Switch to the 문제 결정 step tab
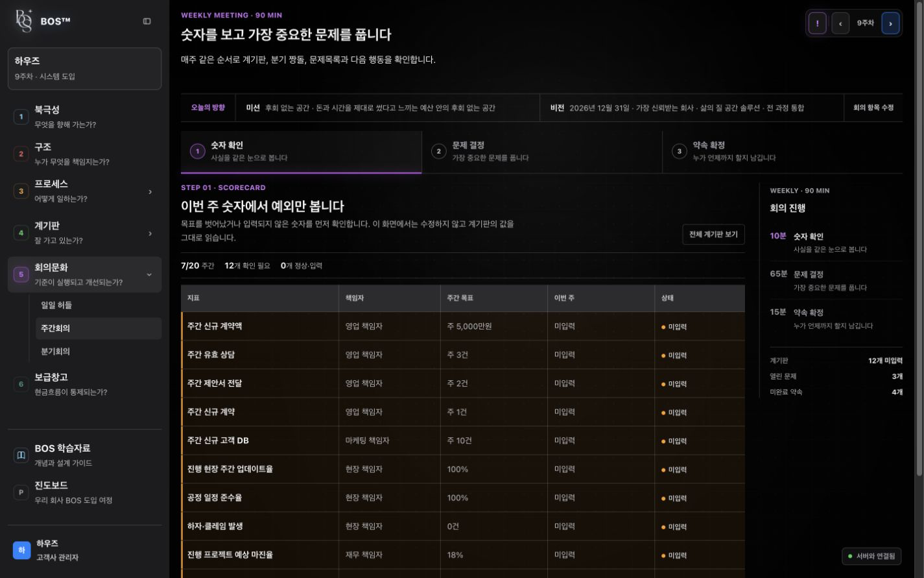 click(542, 152)
